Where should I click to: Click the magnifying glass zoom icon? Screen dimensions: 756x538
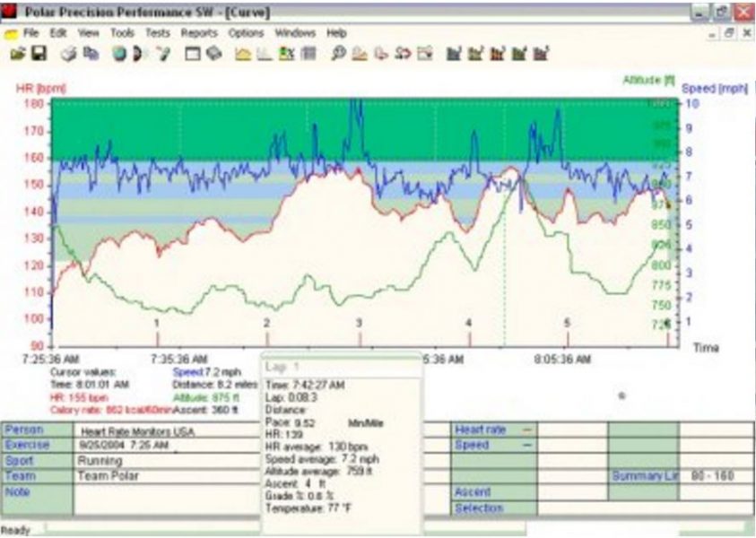339,54
